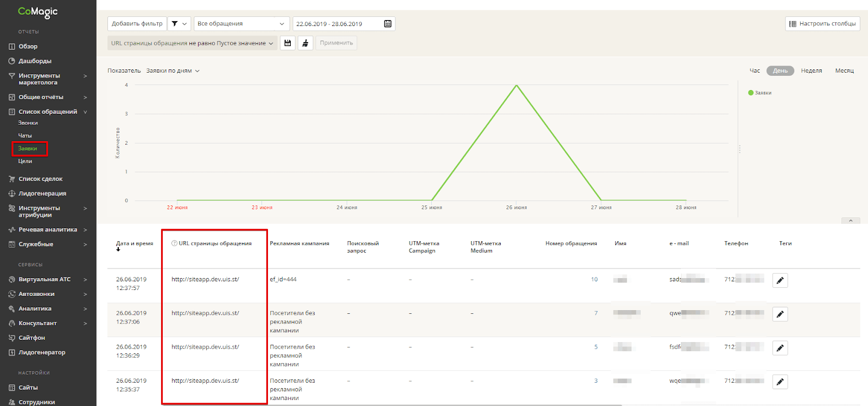Open the Все обращения dropdown
868x406 pixels.
tap(241, 24)
